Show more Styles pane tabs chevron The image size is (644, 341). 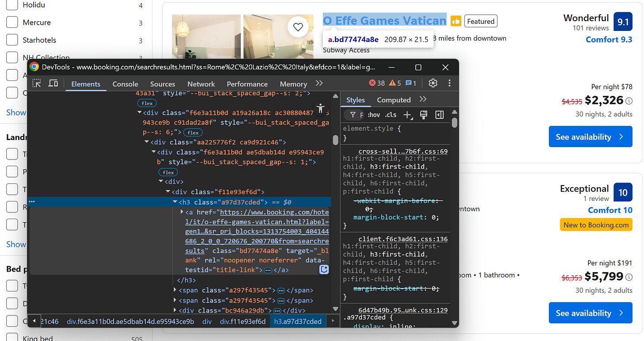coord(423,99)
